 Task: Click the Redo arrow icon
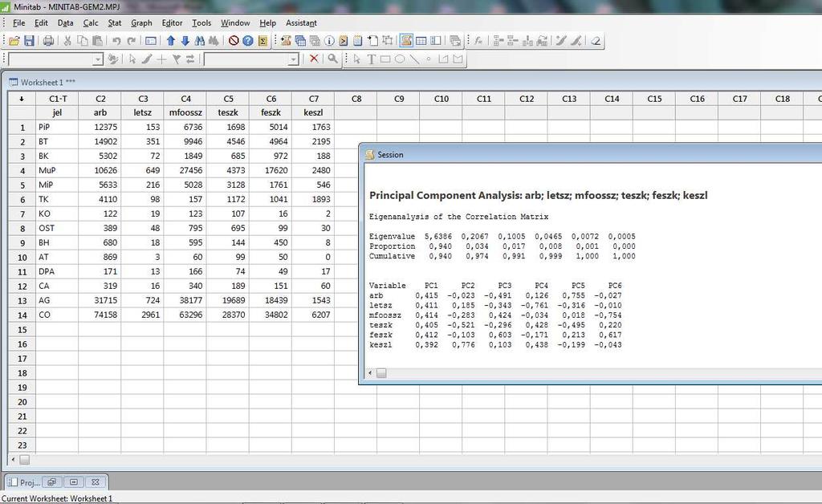131,41
